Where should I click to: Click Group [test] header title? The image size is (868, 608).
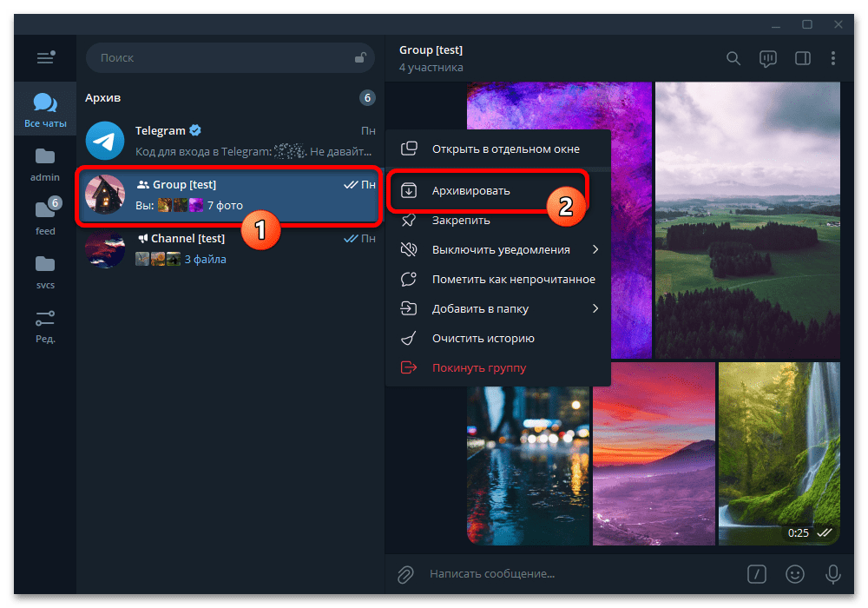tap(431, 50)
